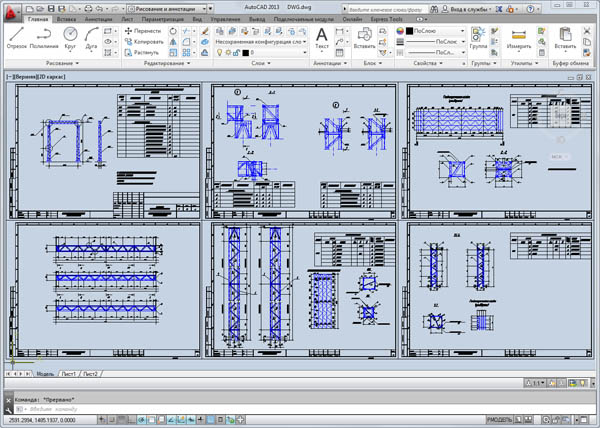600x428 pixels.
Task: Open the workspace dropdown Рисование и аннотации
Action: (169, 7)
